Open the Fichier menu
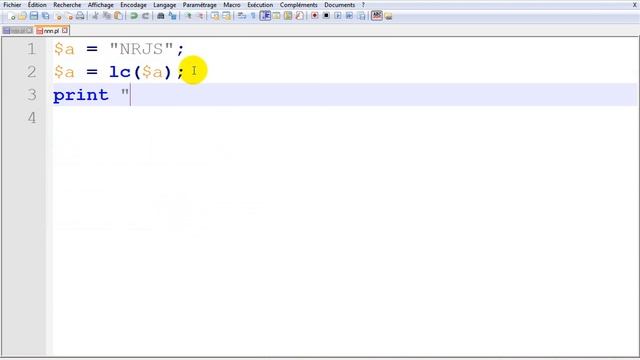The width and height of the screenshot is (640, 360). pyautogui.click(x=12, y=5)
